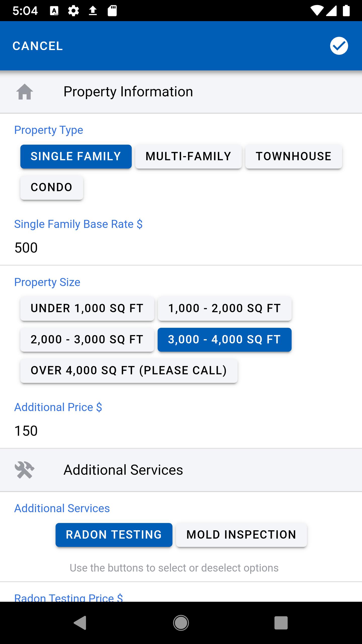Tap the Android back navigation icon
The width and height of the screenshot is (362, 644).
(80, 623)
